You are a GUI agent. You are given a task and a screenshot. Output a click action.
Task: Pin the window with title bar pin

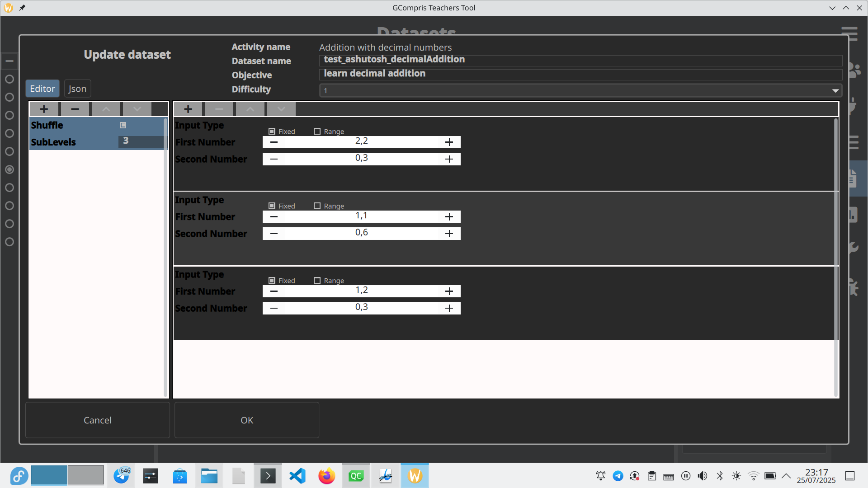coord(22,8)
